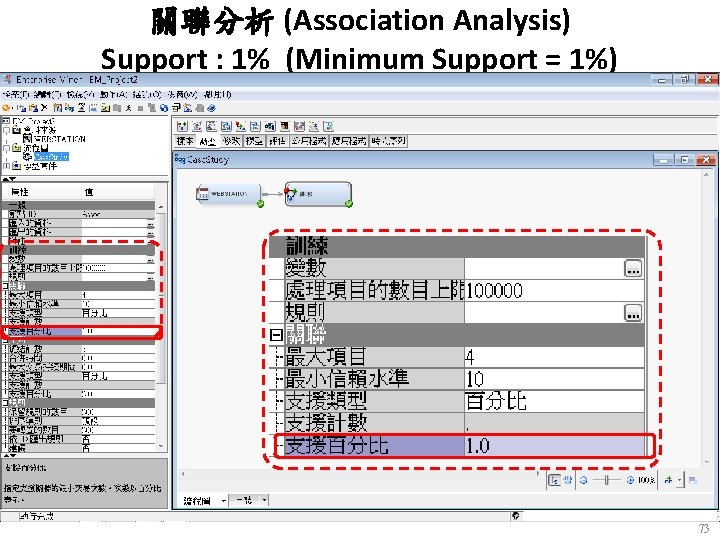Click the pan hand tool in diagram bottom toolbar
Viewport: 720px width, 540px height.
point(568,480)
